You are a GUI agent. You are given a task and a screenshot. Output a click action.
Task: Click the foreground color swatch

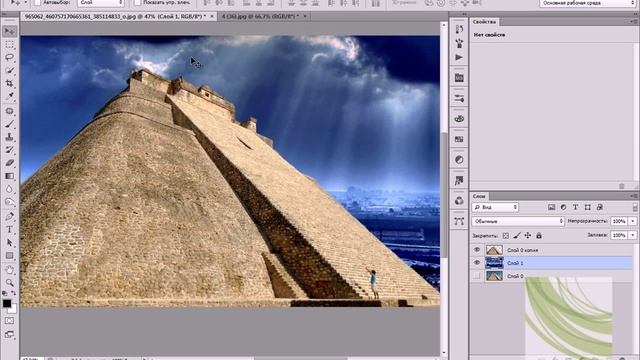[7, 303]
